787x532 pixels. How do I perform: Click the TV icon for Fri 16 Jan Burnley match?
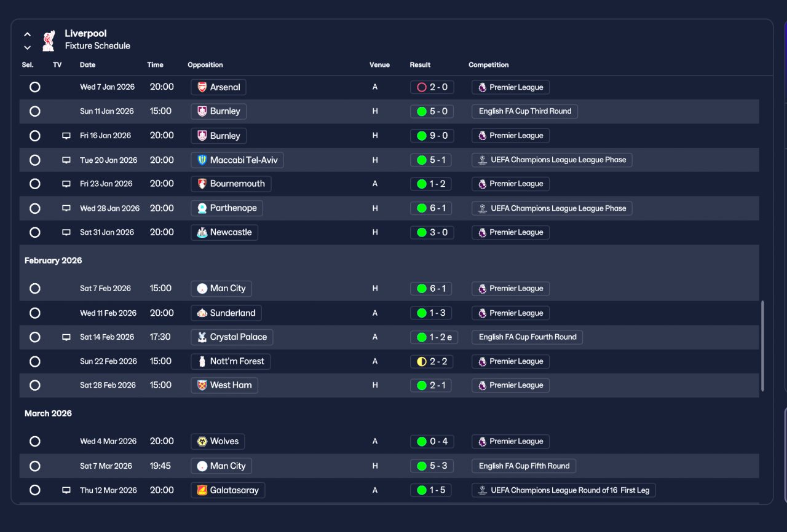(x=66, y=136)
